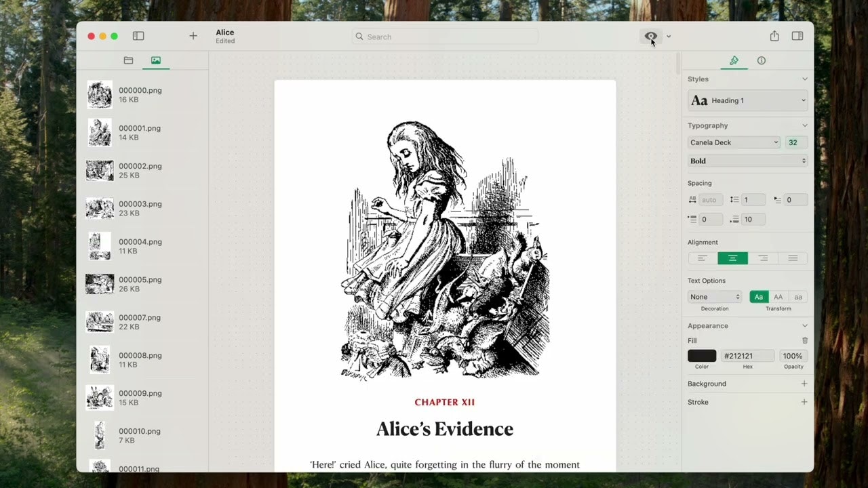Click the Search field
Viewport: 868px width, 488px height.
tap(445, 37)
